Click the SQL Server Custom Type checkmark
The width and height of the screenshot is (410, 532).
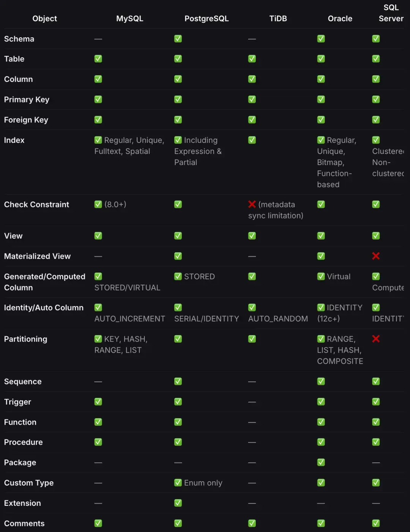click(x=376, y=483)
